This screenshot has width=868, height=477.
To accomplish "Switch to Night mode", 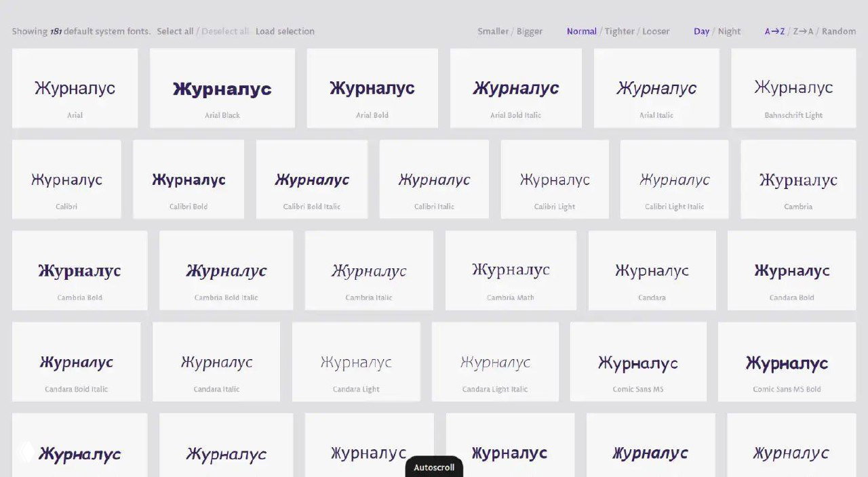I will pos(729,31).
